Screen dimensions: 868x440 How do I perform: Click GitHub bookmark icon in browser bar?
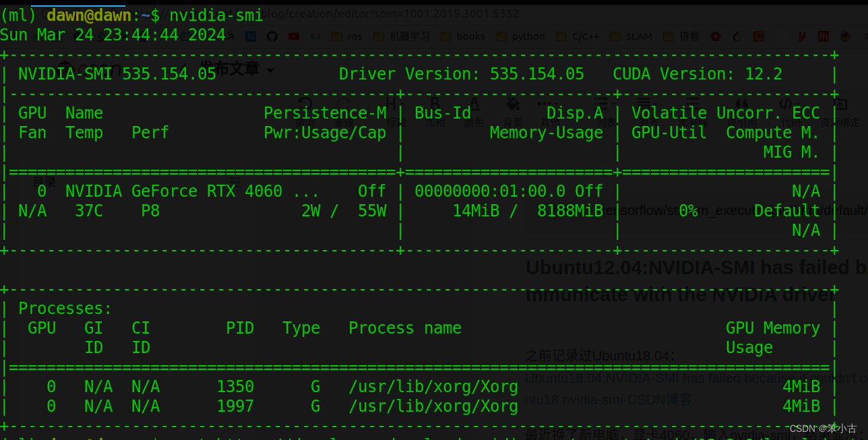[x=272, y=36]
